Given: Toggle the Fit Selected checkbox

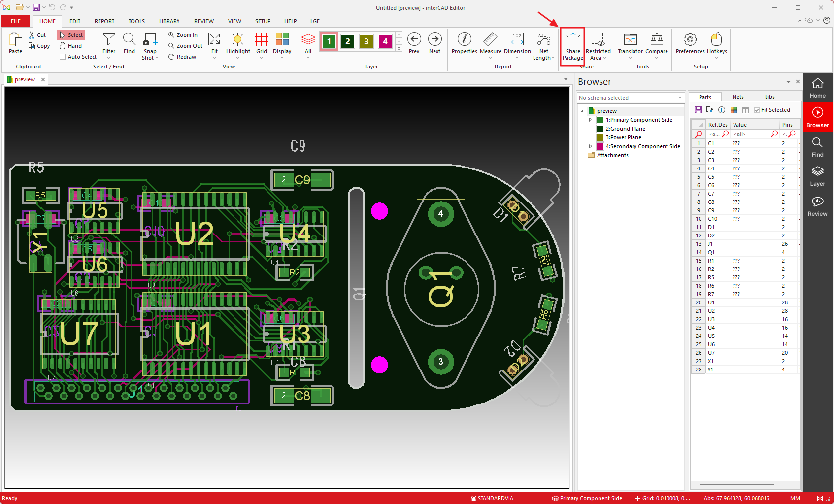Looking at the screenshot, I should 757,110.
